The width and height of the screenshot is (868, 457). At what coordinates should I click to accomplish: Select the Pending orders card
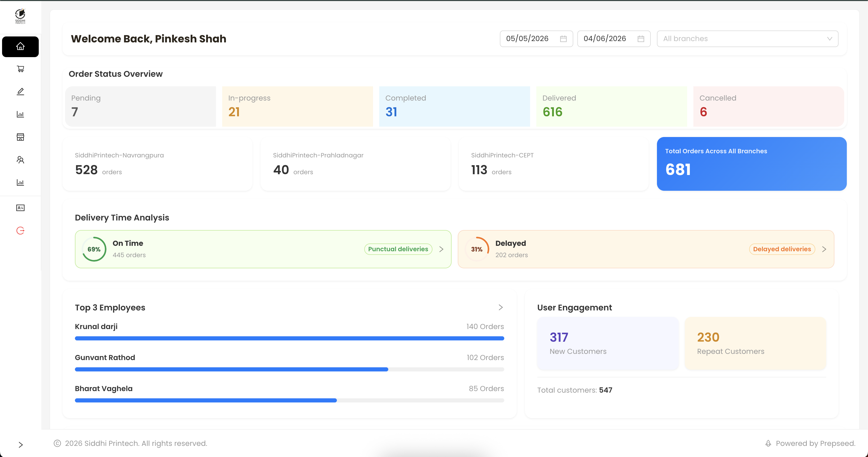[141, 106]
